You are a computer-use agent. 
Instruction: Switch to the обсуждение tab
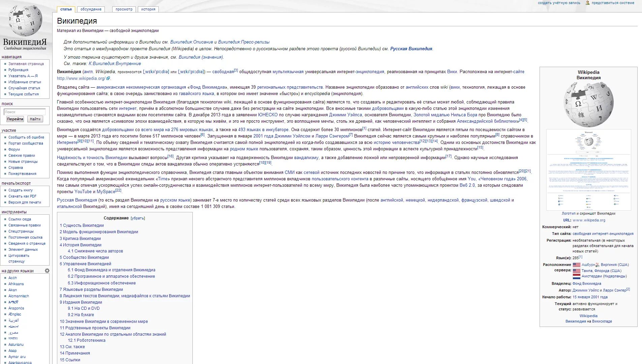pos(91,9)
